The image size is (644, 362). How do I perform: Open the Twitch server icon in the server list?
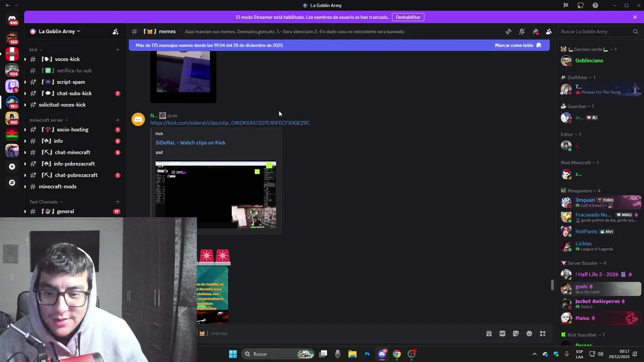coord(12,86)
